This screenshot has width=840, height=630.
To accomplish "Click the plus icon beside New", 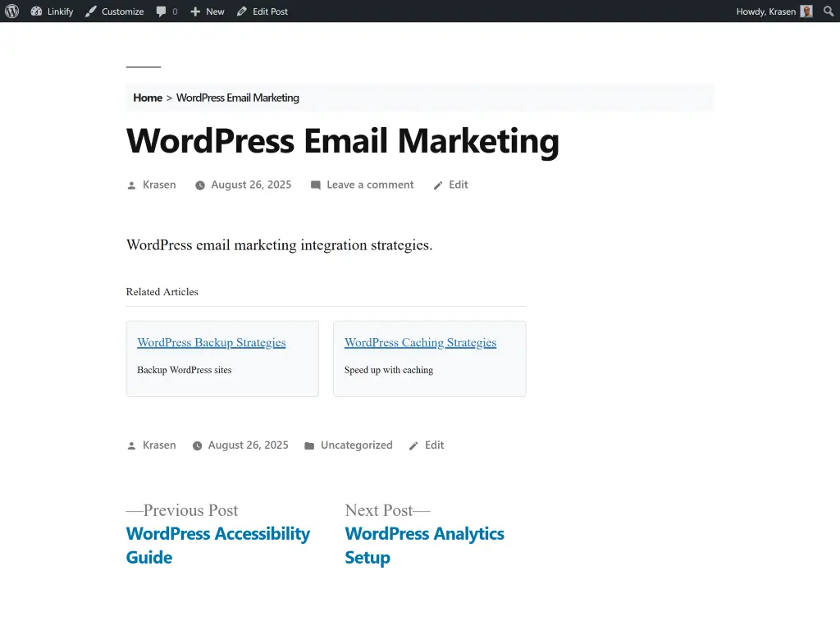I will [x=195, y=11].
